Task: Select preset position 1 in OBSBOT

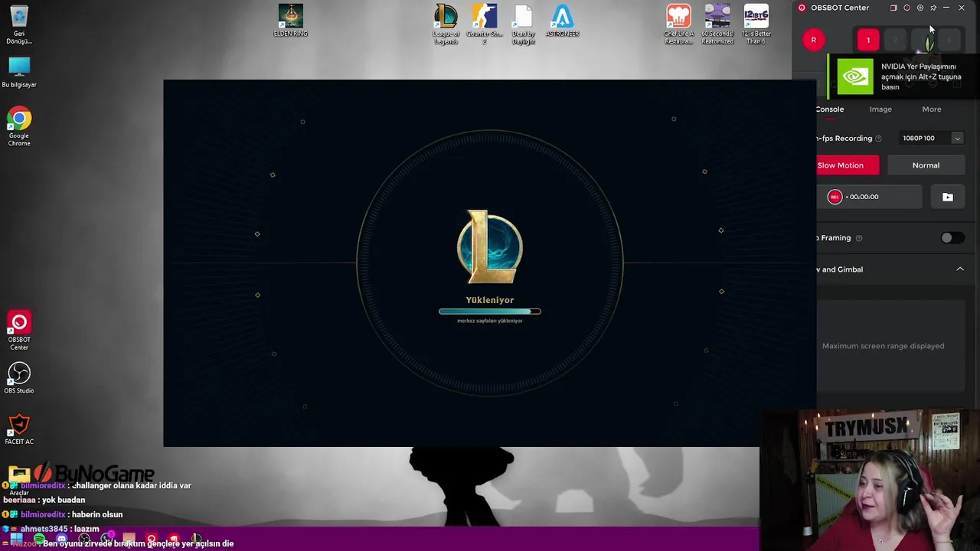Action: 868,40
